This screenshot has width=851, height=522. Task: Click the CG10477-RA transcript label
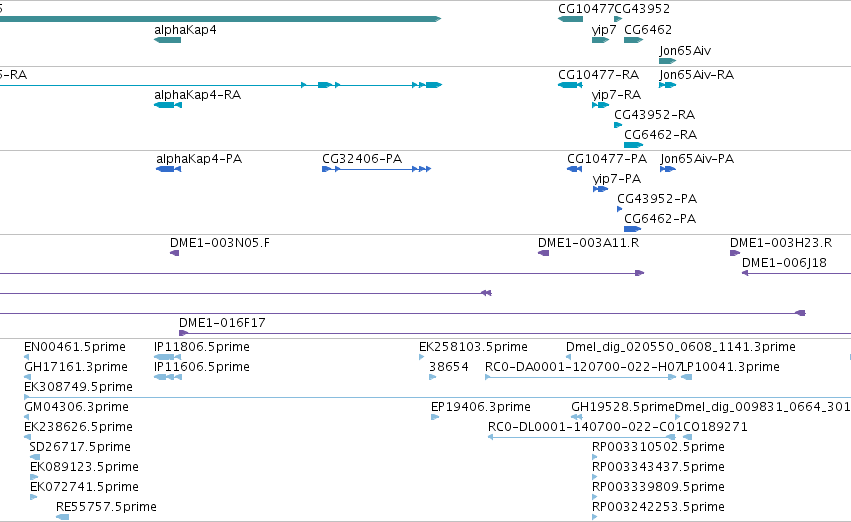coord(599,75)
